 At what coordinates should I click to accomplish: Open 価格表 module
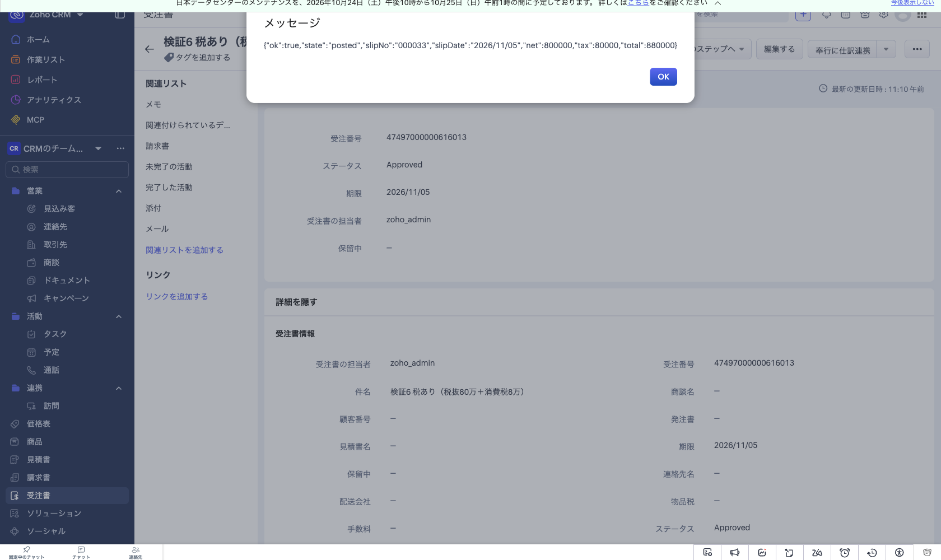coord(67,424)
